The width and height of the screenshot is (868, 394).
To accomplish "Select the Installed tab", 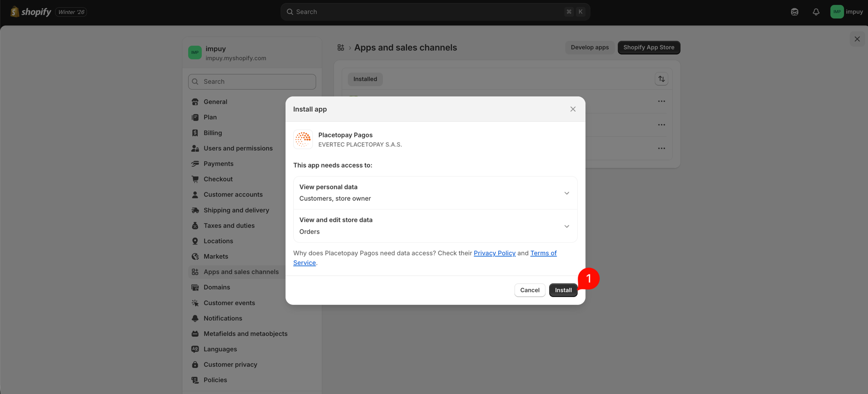I will tap(365, 79).
